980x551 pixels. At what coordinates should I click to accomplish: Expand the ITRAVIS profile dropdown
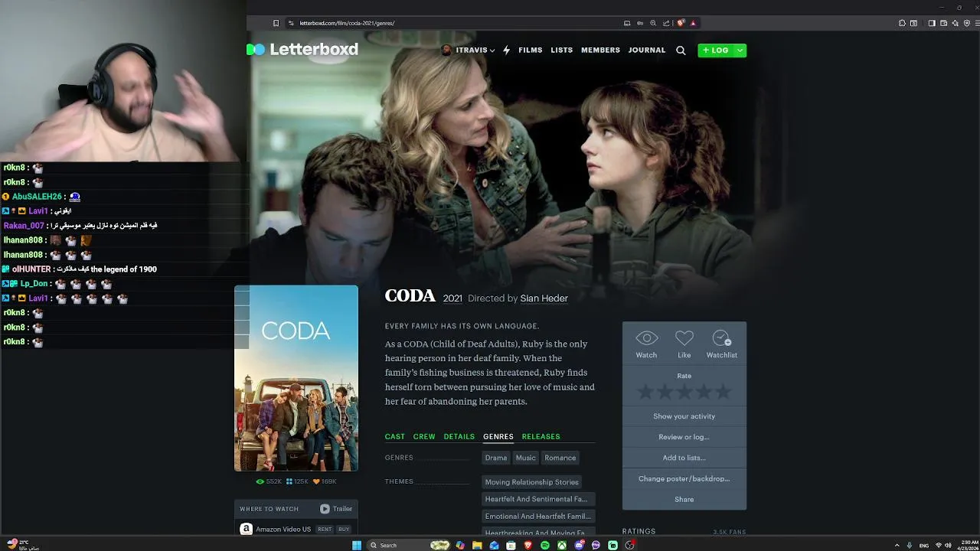click(468, 50)
